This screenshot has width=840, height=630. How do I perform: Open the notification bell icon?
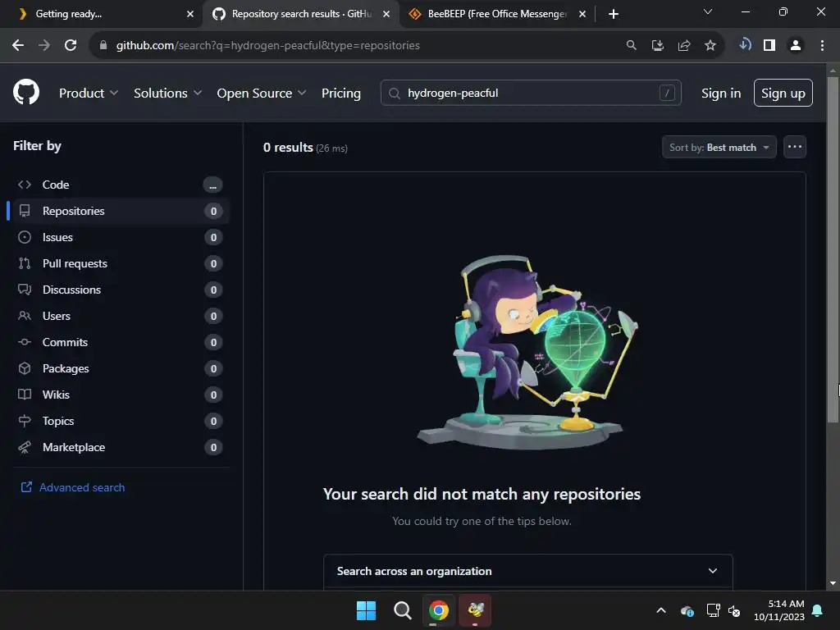tap(818, 610)
